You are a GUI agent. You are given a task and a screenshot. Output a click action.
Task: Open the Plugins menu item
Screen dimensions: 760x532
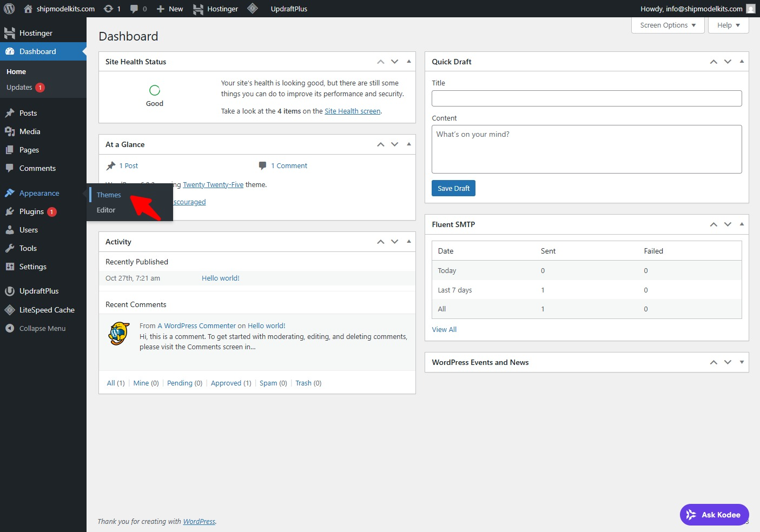[31, 211]
